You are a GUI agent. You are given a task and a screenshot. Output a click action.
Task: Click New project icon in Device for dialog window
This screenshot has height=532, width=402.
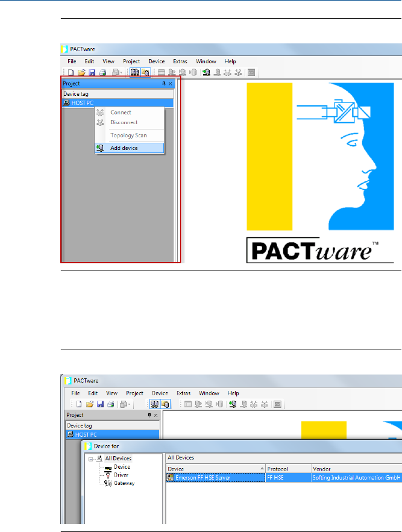coord(79,404)
